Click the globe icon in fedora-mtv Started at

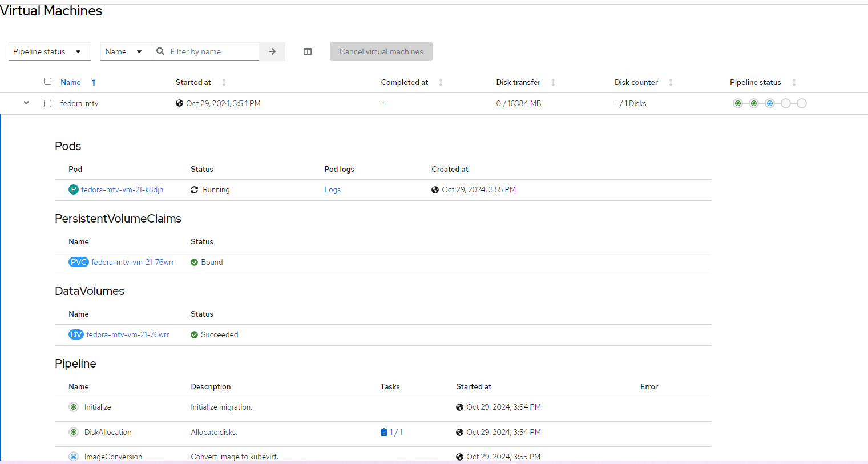click(180, 103)
